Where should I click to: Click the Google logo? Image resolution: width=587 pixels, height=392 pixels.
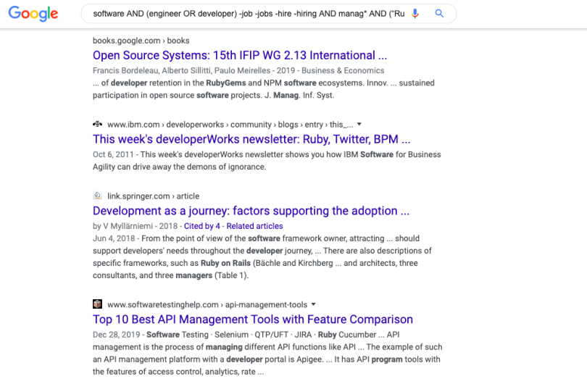tap(33, 14)
